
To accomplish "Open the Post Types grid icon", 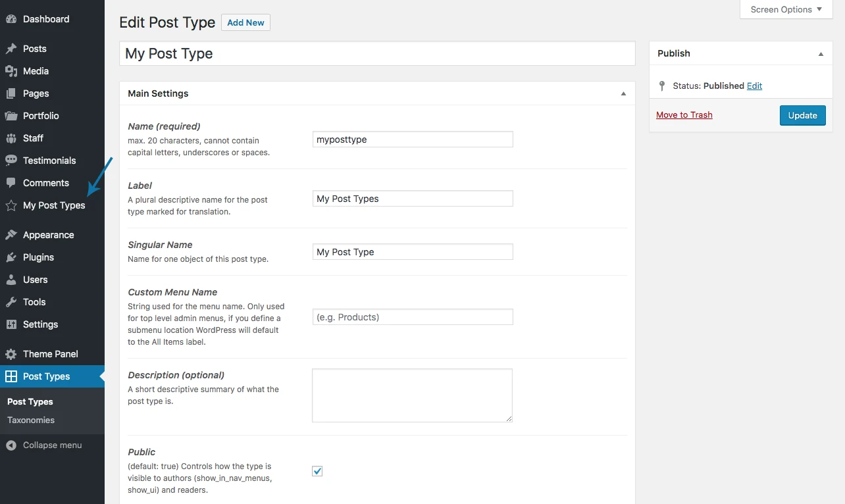I will (11, 376).
